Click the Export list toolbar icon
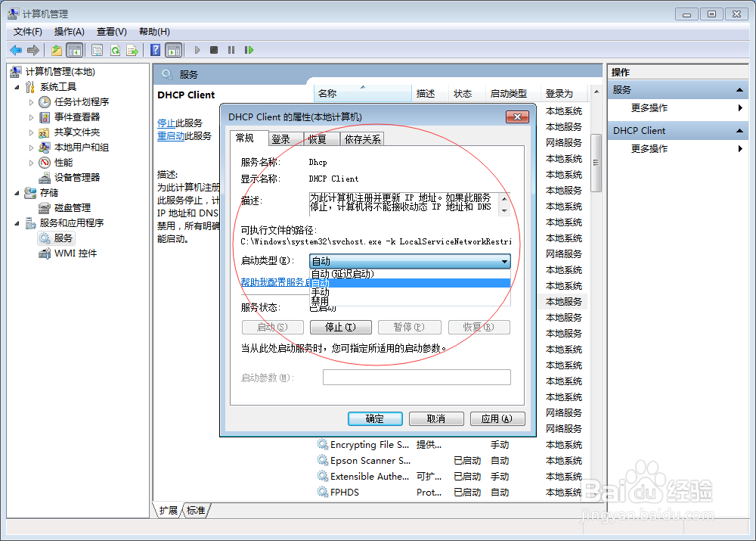 click(134, 49)
